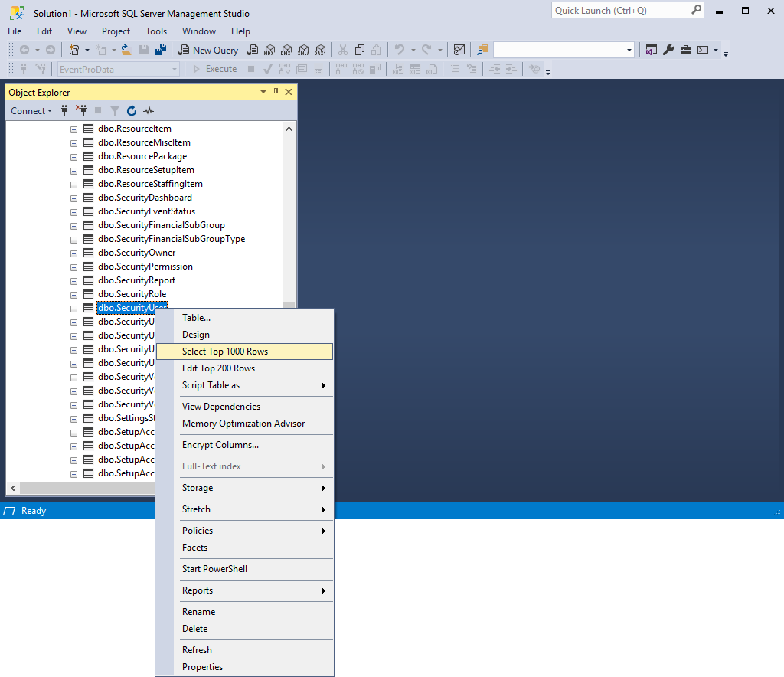784x677 pixels.
Task: Expand the dbo.ResourceItem table node
Action: click(x=74, y=129)
